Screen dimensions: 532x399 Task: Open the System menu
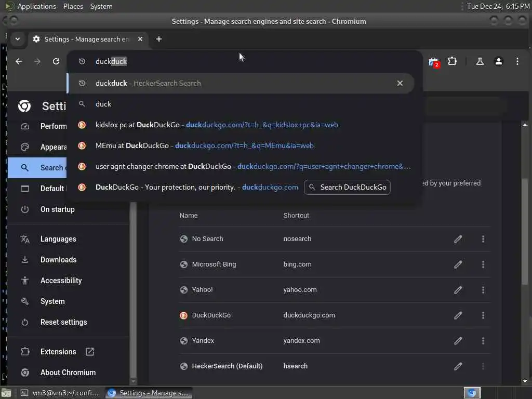click(101, 6)
